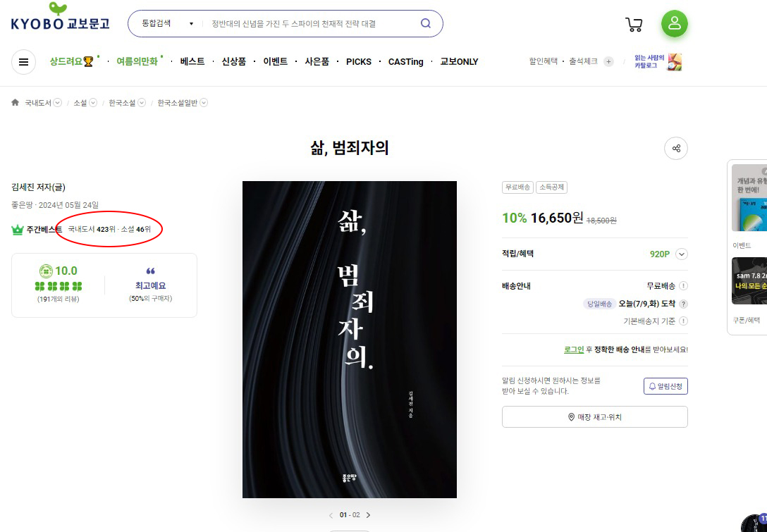Click the KYOBO 교보문고 logo
The height and width of the screenshot is (532, 767).
(x=60, y=18)
